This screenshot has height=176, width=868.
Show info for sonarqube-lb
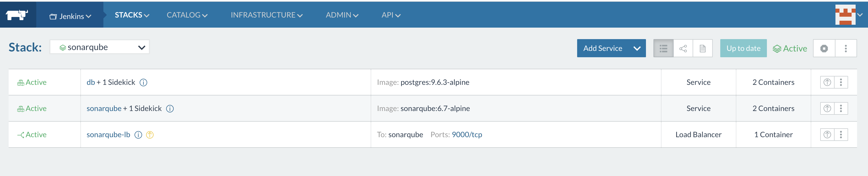[138, 135]
